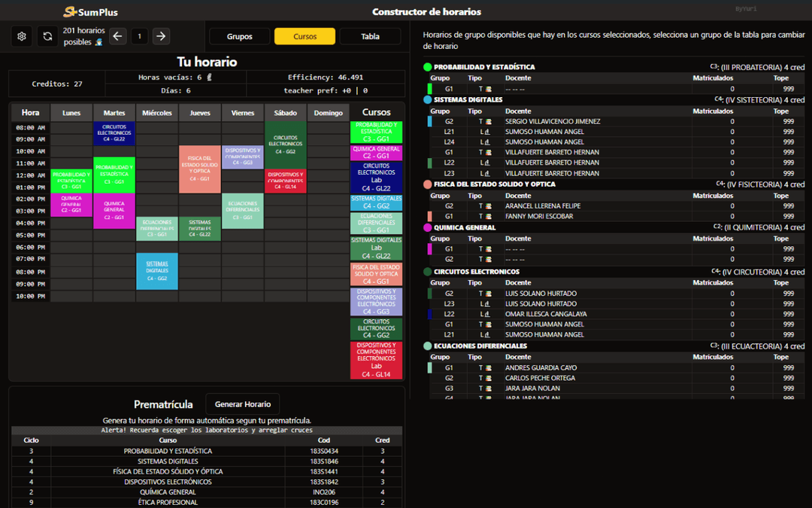
Task: Click Sistemas Digitales block on Miércoles evening
Action: click(157, 271)
